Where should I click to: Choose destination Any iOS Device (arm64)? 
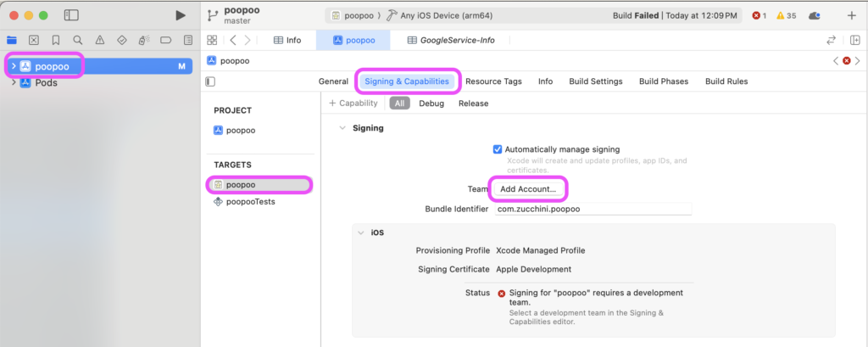440,15
